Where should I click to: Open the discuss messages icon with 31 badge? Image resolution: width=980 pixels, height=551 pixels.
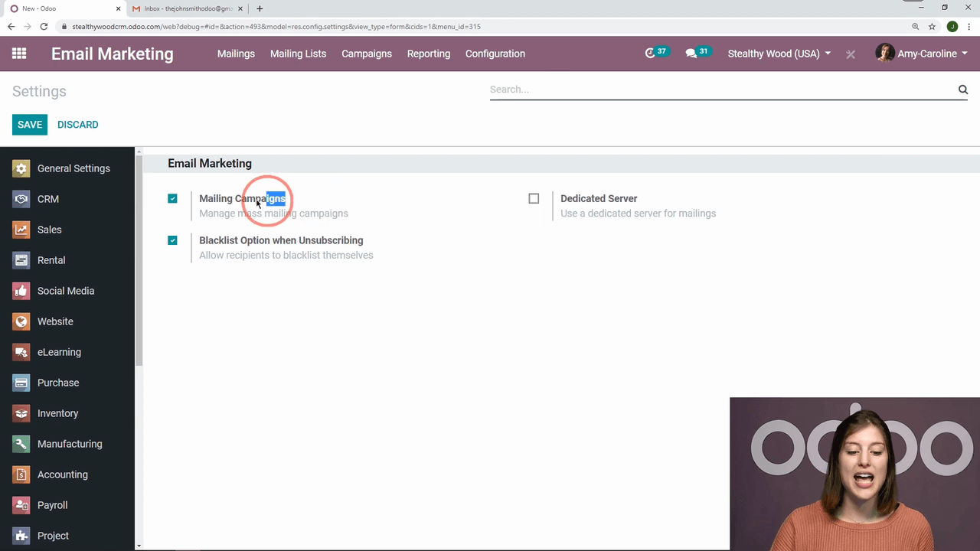[691, 54]
